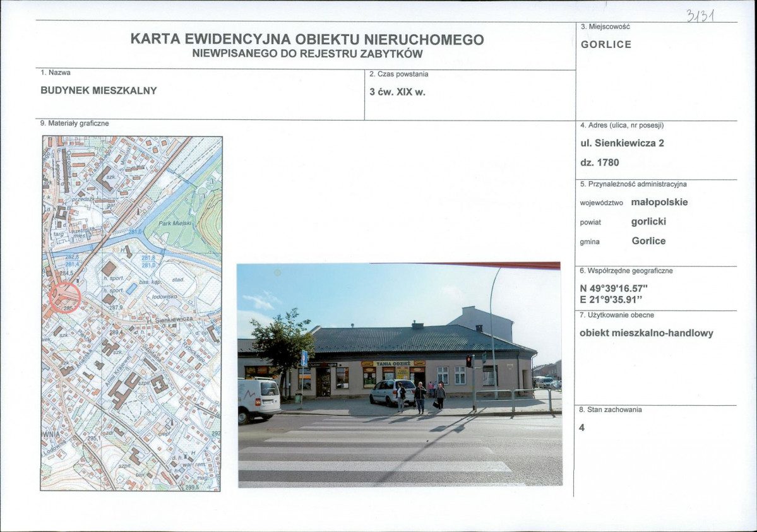757x532 pixels.
Task: Click the latitude 'N 49°39'16.57"'
Action: pos(614,288)
